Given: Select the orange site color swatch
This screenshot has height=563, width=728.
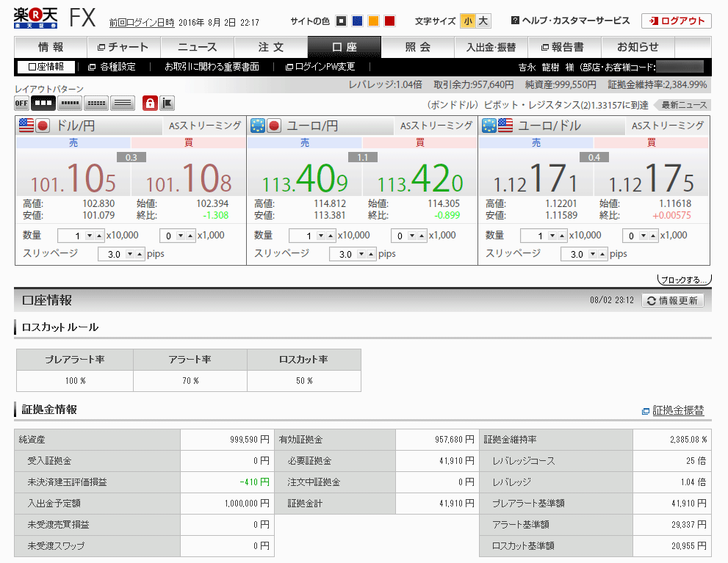Looking at the screenshot, I should [x=373, y=21].
